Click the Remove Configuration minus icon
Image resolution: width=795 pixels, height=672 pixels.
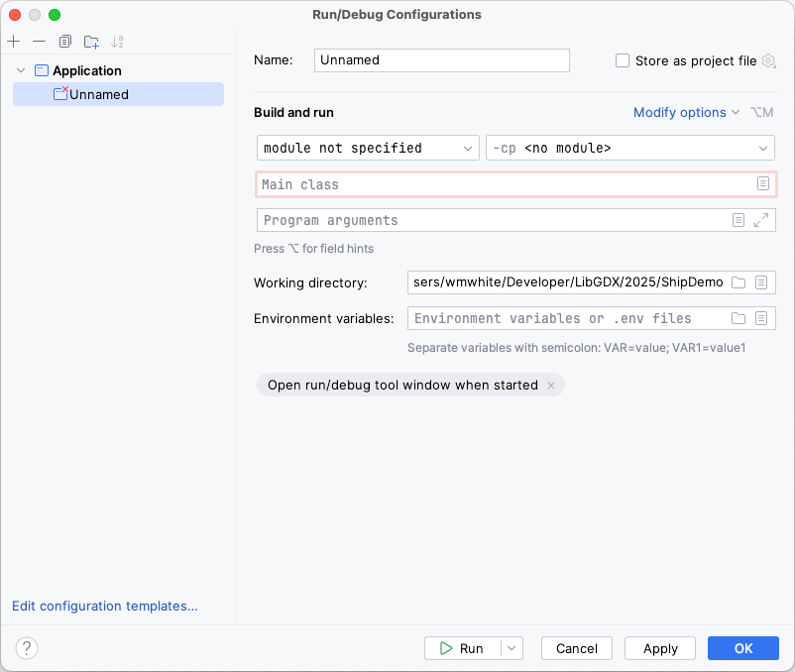coord(39,42)
